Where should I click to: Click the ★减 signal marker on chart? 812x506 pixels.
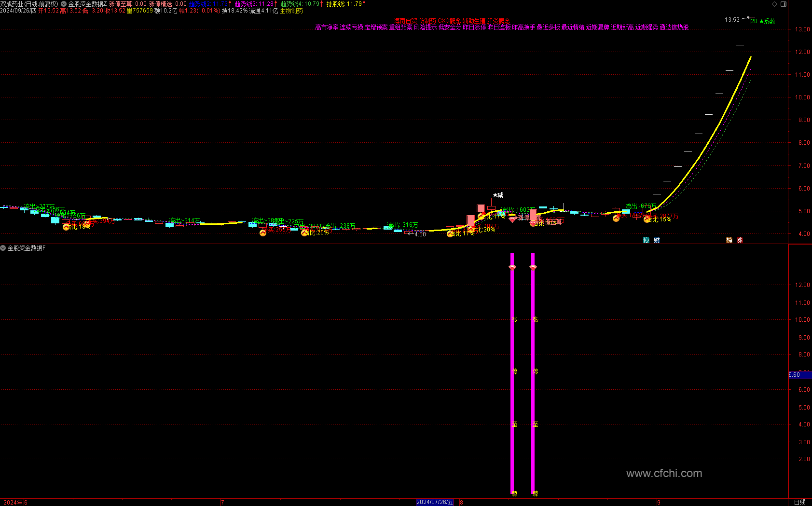pyautogui.click(x=498, y=195)
